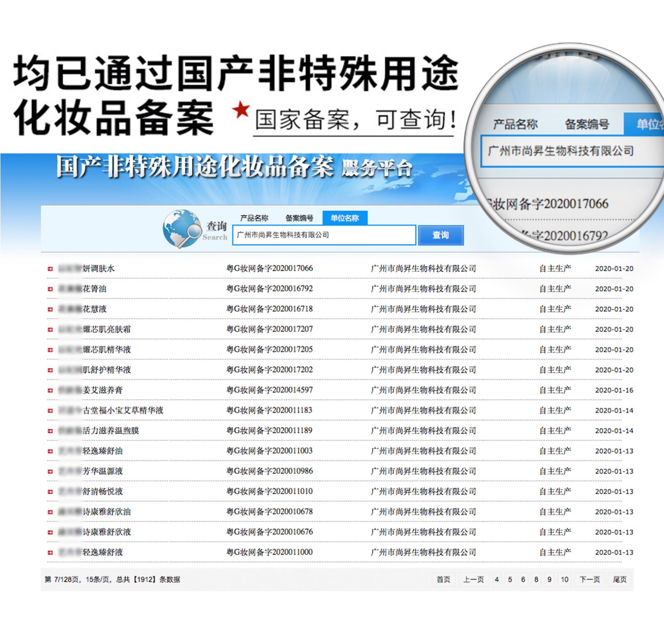Click the globe magnifier search icon
Screen dimensions: 664x644
(182, 228)
